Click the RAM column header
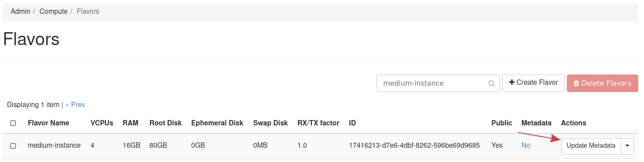Image resolution: width=644 pixels, height=162 pixels. (x=130, y=123)
